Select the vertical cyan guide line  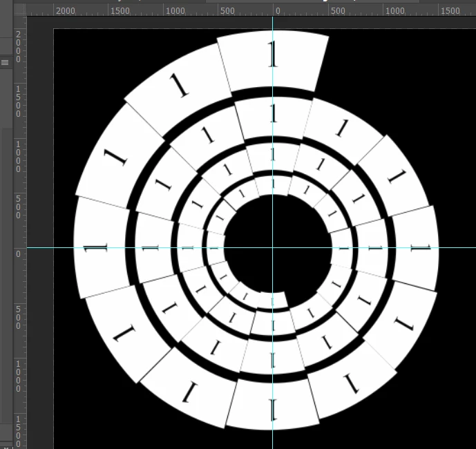click(273, 233)
